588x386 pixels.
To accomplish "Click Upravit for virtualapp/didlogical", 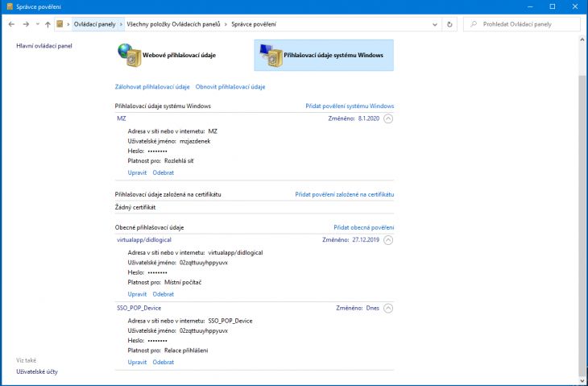I will (137, 294).
